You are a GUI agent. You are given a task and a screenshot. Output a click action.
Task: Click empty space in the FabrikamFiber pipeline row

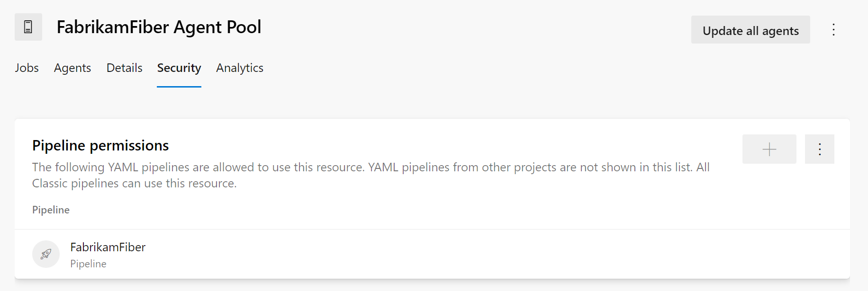tap(474, 255)
